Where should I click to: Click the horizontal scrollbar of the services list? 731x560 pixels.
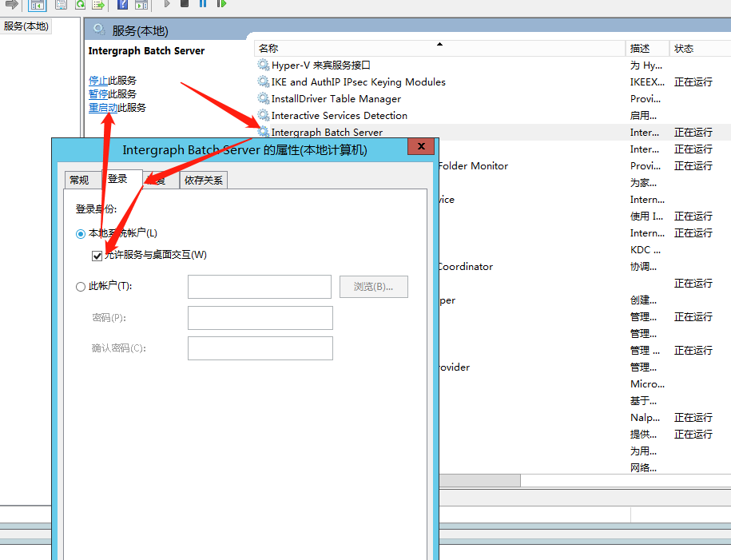pyautogui.click(x=479, y=480)
